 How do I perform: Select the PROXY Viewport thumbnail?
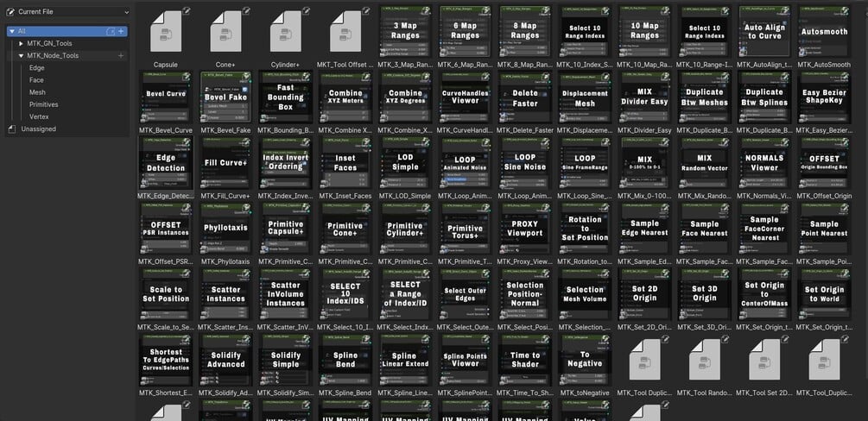(525, 229)
